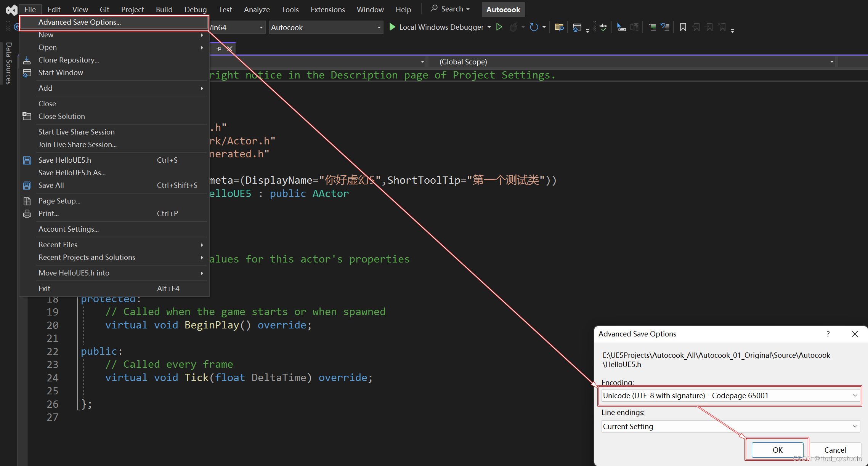The height and width of the screenshot is (466, 868).
Task: Open the Extensions menu
Action: coord(327,9)
